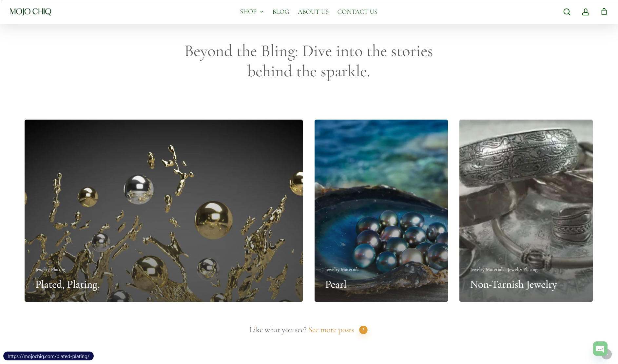The width and height of the screenshot is (618, 364).
Task: Open the green chat widget icon
Action: [x=600, y=349]
